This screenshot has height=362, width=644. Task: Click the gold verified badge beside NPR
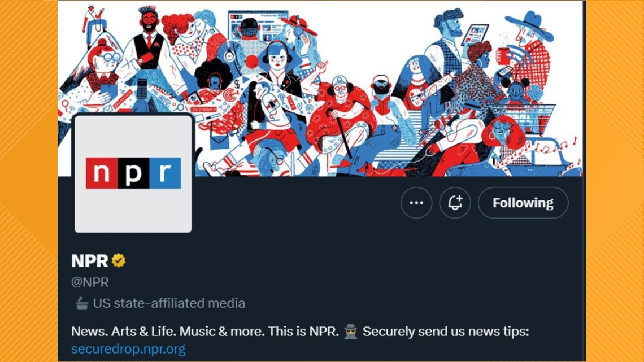click(117, 260)
